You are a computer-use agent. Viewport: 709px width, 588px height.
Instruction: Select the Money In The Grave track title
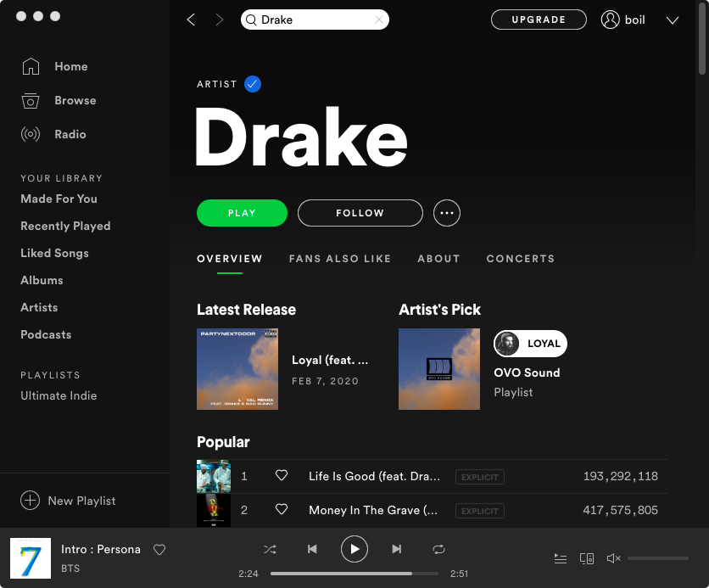click(373, 510)
